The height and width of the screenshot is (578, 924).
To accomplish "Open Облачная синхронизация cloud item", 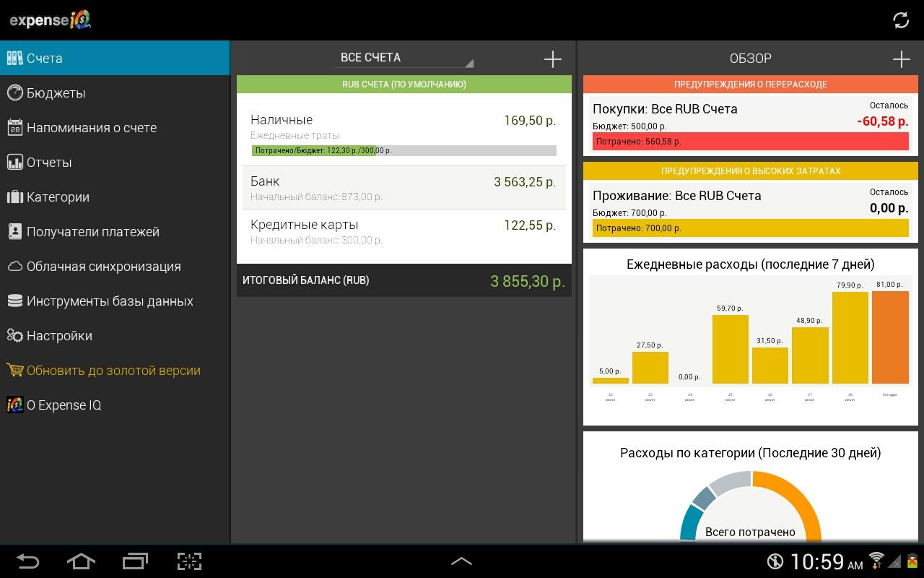I will (x=103, y=267).
